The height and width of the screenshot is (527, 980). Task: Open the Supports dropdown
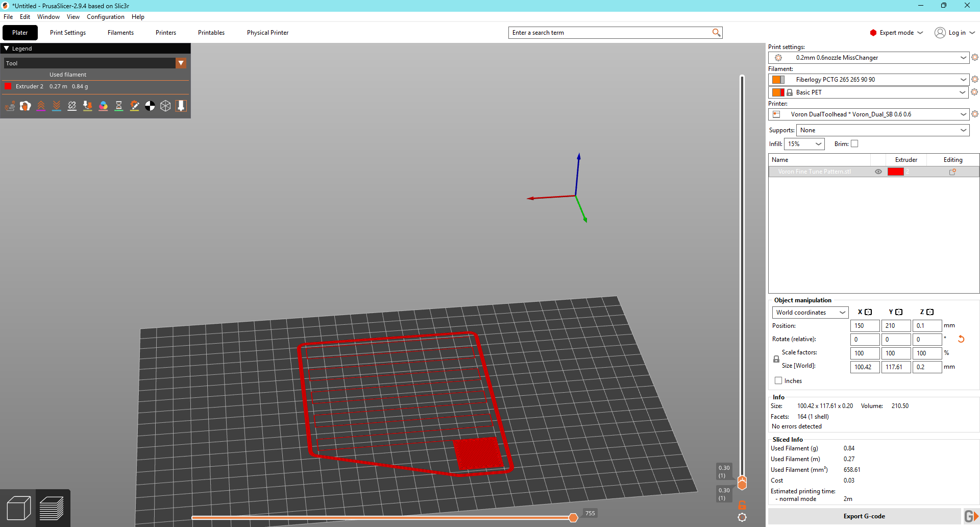(883, 130)
